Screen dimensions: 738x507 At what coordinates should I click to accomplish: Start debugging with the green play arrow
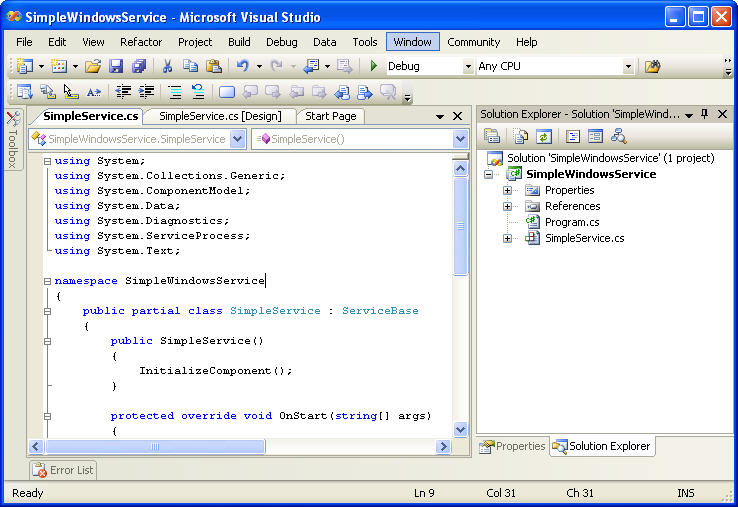pyautogui.click(x=374, y=66)
